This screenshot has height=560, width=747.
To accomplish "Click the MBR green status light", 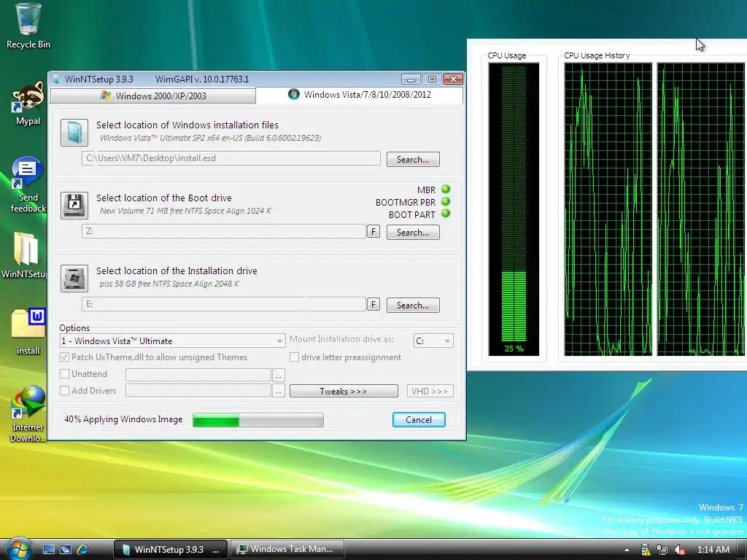I will [446, 189].
